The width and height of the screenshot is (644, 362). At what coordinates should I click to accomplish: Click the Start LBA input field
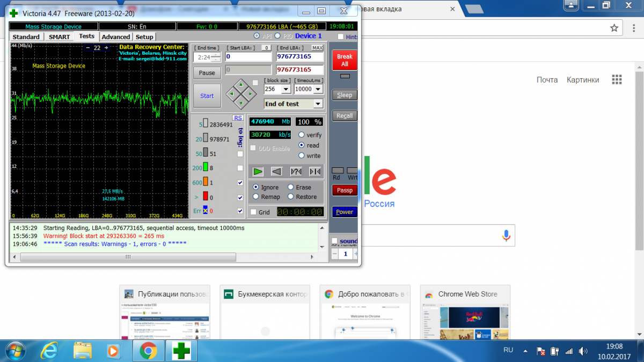pyautogui.click(x=248, y=56)
